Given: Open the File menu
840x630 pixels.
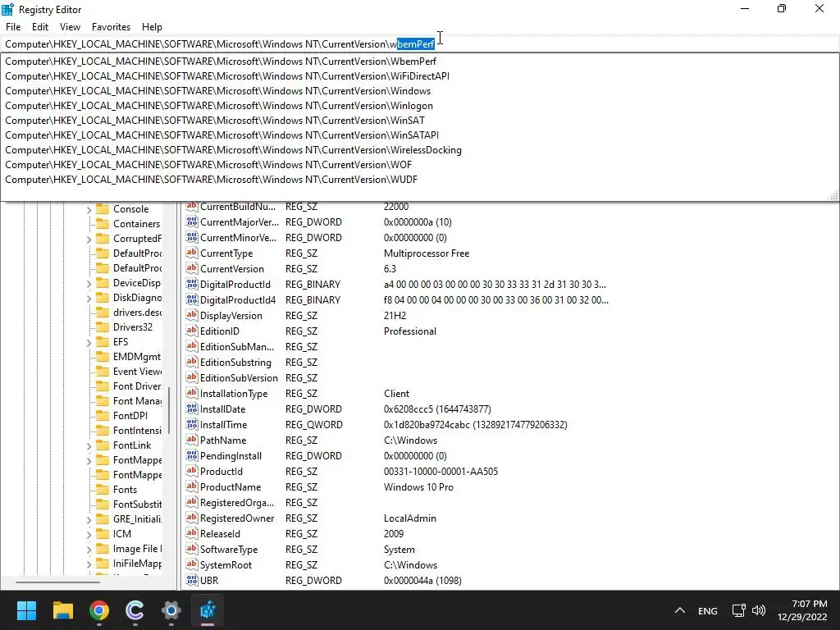Looking at the screenshot, I should 13,27.
